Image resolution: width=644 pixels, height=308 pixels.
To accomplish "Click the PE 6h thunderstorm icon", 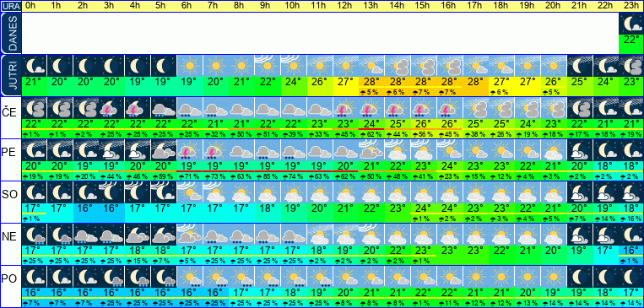I will click(x=190, y=150).
